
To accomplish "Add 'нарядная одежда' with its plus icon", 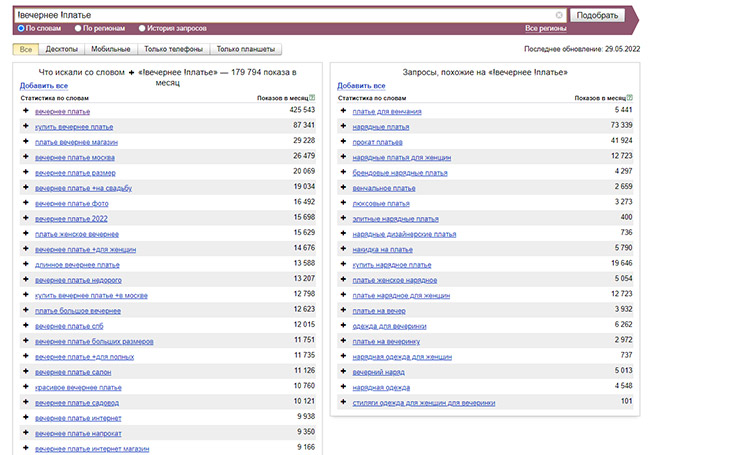I will (x=343, y=386).
